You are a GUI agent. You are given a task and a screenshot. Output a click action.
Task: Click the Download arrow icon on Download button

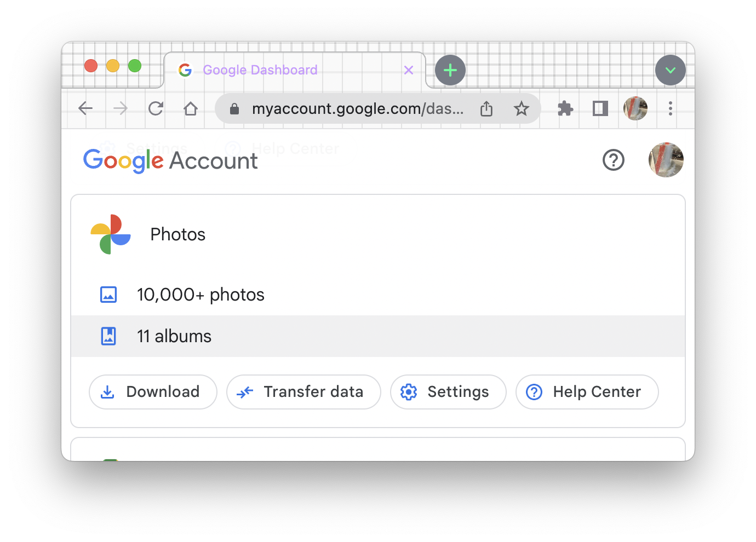(x=107, y=392)
